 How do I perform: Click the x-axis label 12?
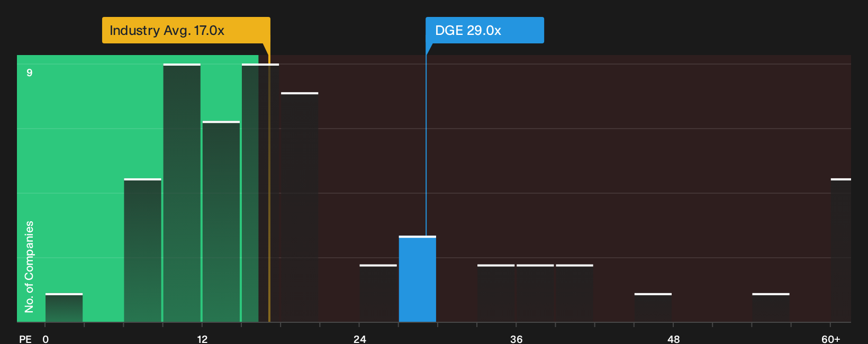[202, 339]
